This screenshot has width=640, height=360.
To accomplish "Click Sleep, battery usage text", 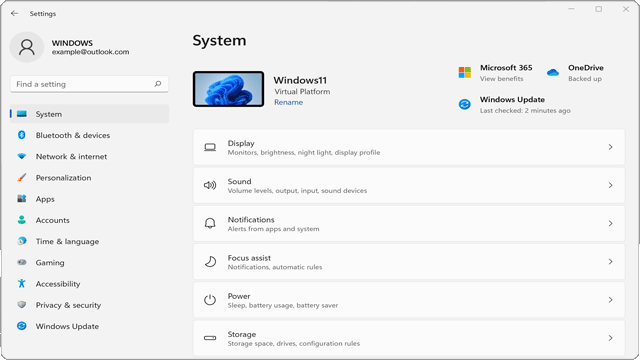I will 282,305.
